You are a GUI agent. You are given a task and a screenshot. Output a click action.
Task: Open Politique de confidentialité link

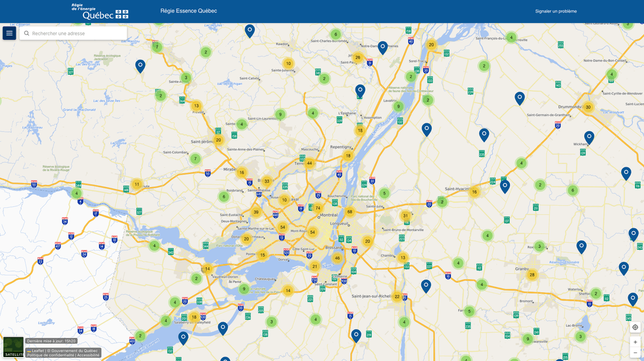point(50,355)
